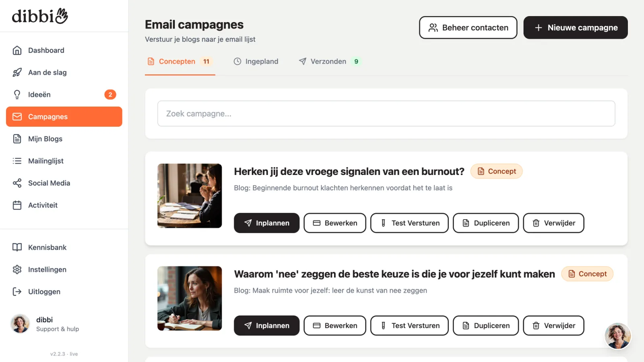The image size is (644, 362).
Task: Click Verwijder for the burnout campaign
Action: (553, 223)
